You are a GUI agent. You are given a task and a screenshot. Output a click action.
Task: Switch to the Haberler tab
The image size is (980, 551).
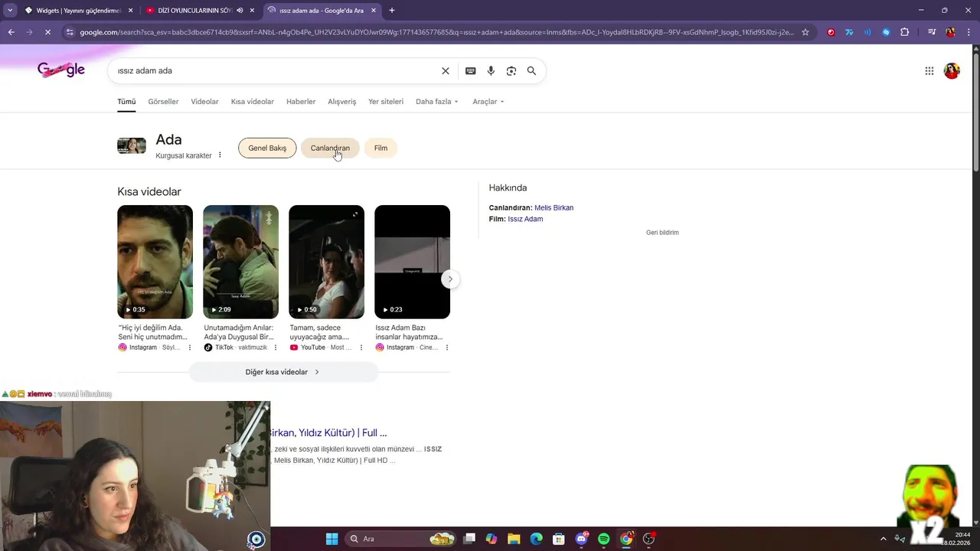301,102
